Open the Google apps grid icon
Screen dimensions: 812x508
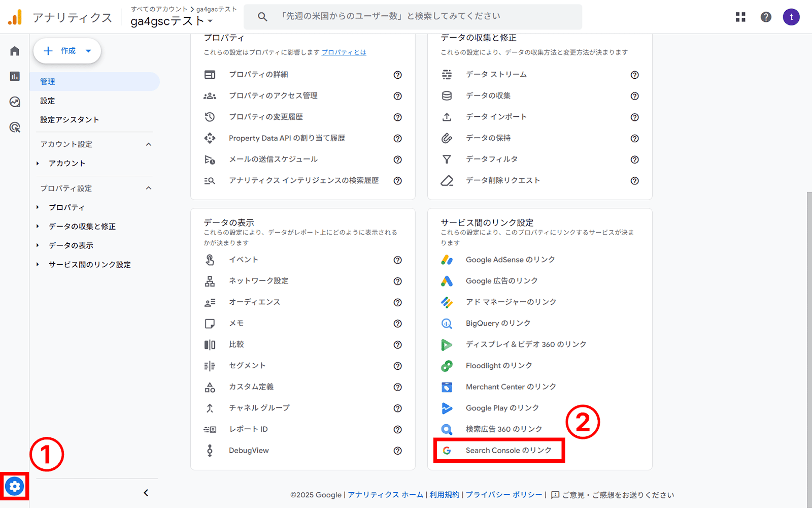click(x=740, y=17)
